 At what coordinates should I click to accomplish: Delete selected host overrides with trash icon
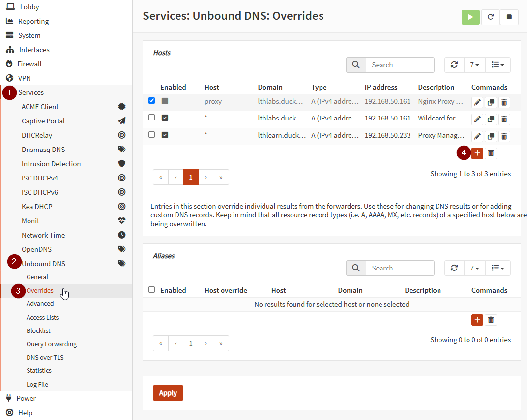point(491,153)
